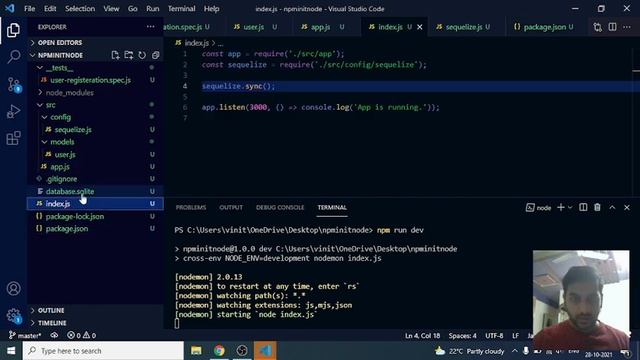Viewport: 640px width, 360px height.
Task: Click LF end-of-line status item
Action: 516,336
